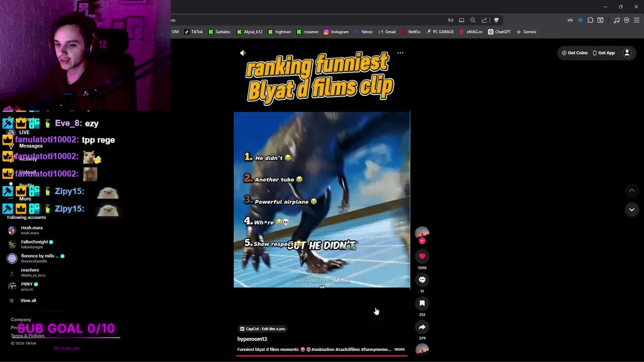Screen dimensions: 644x362
Task: Share the video using arrow icon
Action: (422, 327)
